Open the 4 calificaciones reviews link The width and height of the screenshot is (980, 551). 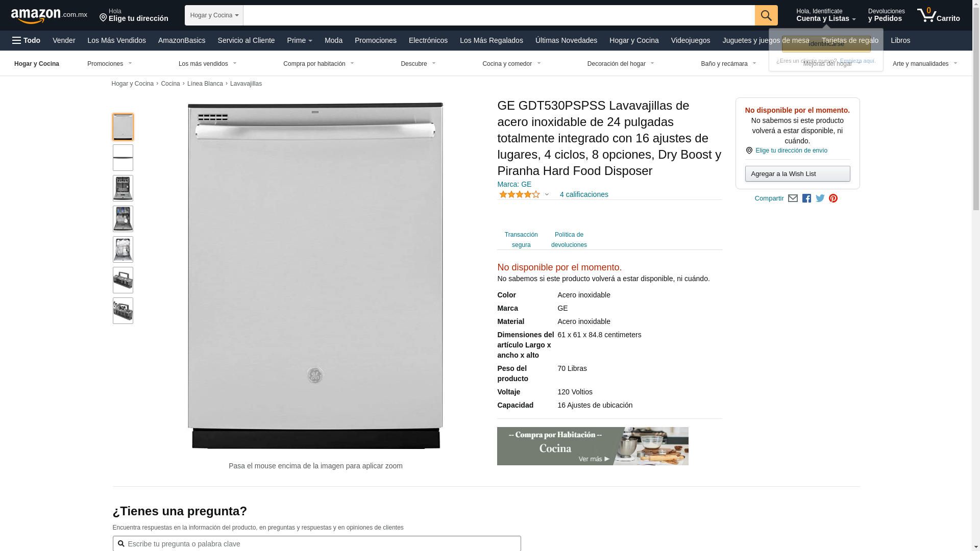(x=584, y=194)
